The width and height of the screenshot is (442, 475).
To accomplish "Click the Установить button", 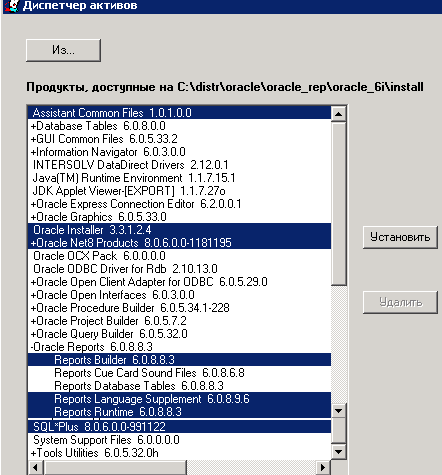I will click(400, 237).
